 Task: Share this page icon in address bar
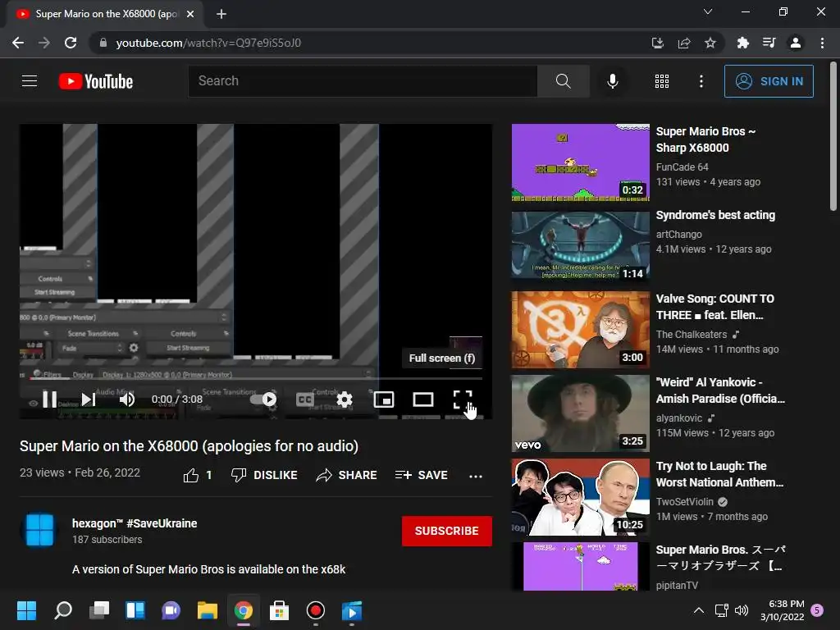click(x=684, y=43)
